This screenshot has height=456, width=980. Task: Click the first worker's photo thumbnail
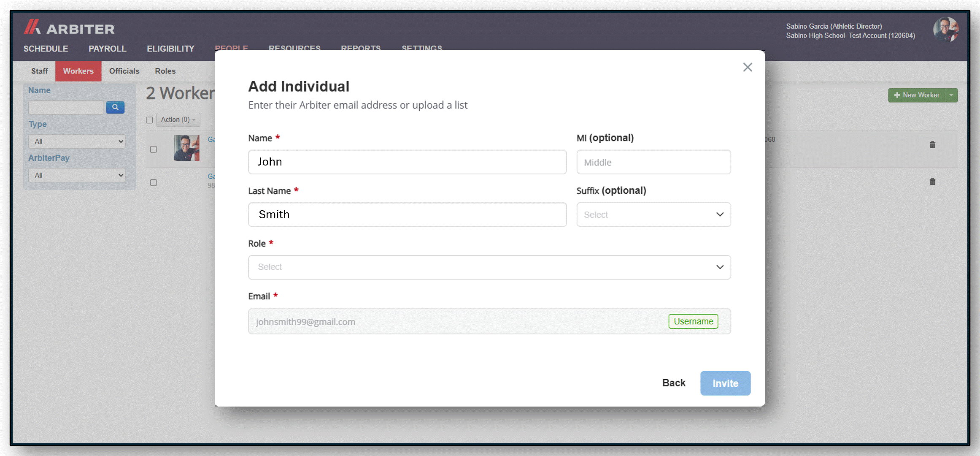(186, 148)
